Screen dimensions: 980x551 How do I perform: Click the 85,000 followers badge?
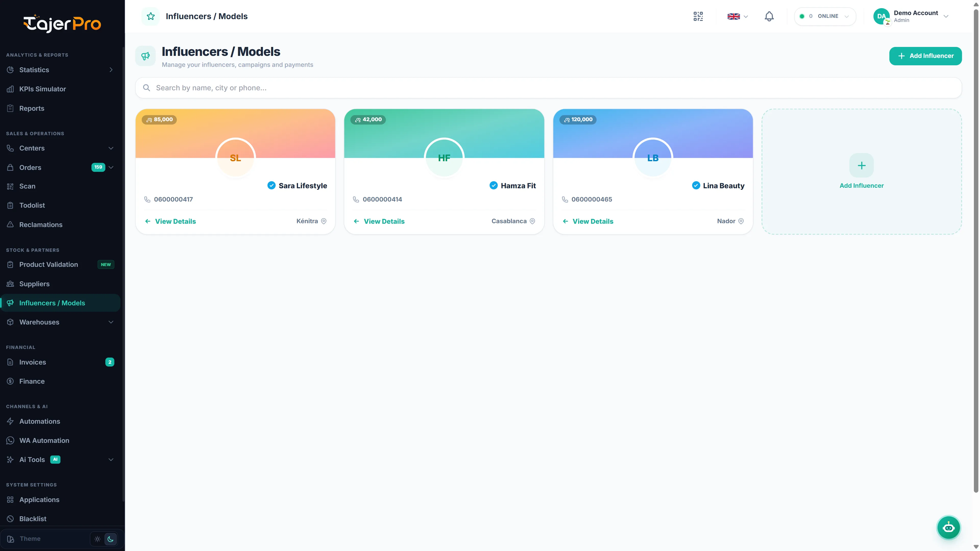coord(160,119)
